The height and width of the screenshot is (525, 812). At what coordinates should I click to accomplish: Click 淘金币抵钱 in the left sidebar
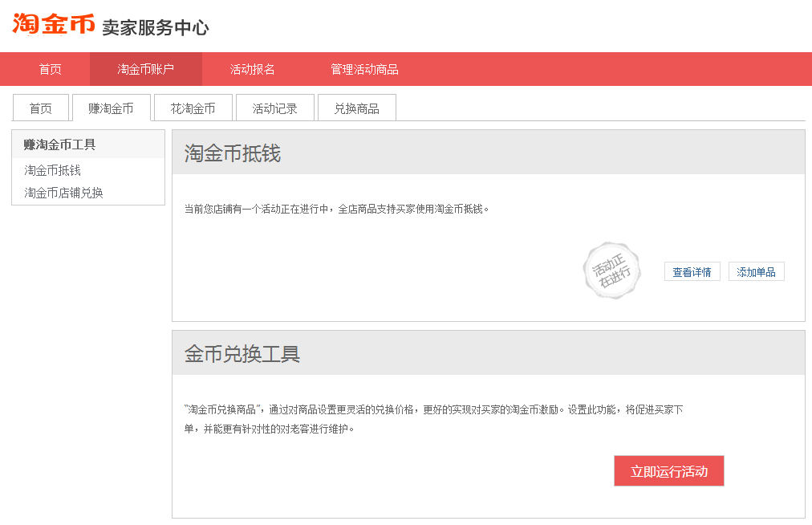coord(52,170)
